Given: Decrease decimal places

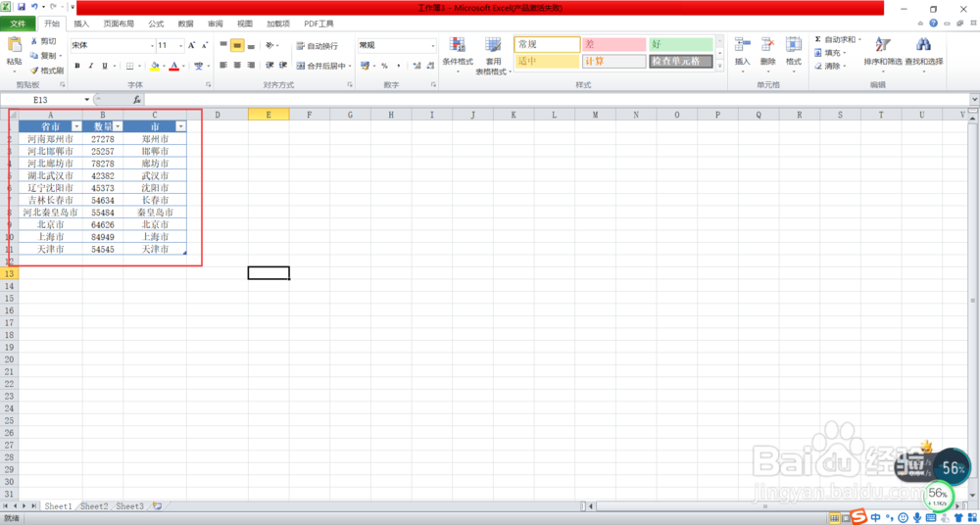Looking at the screenshot, I should click(x=430, y=66).
